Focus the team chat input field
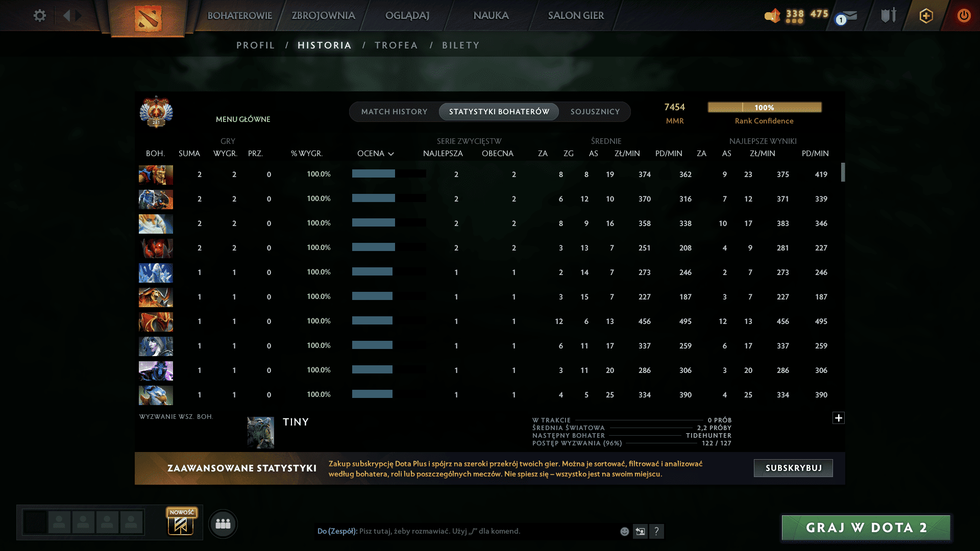980x551 pixels. tap(467, 531)
